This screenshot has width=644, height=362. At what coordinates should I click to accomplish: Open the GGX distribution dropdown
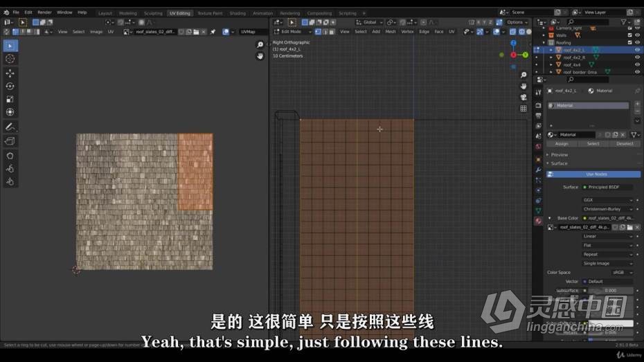pos(608,200)
